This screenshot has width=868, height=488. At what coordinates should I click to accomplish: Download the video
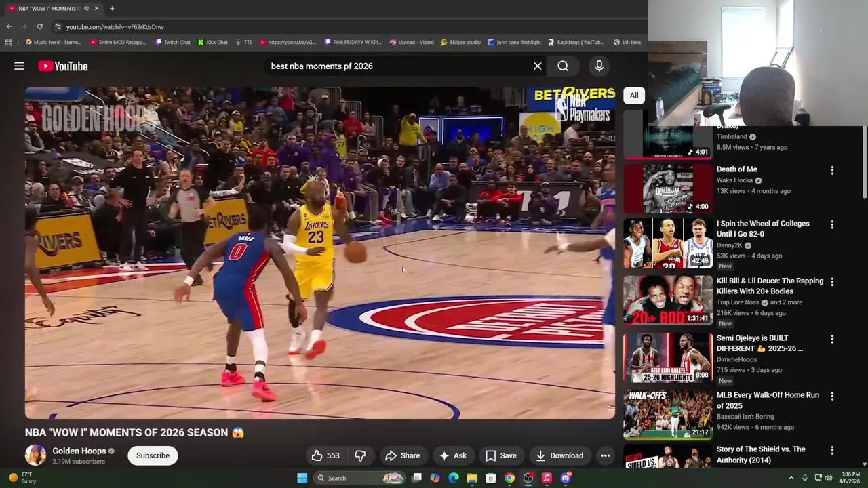[x=559, y=455]
